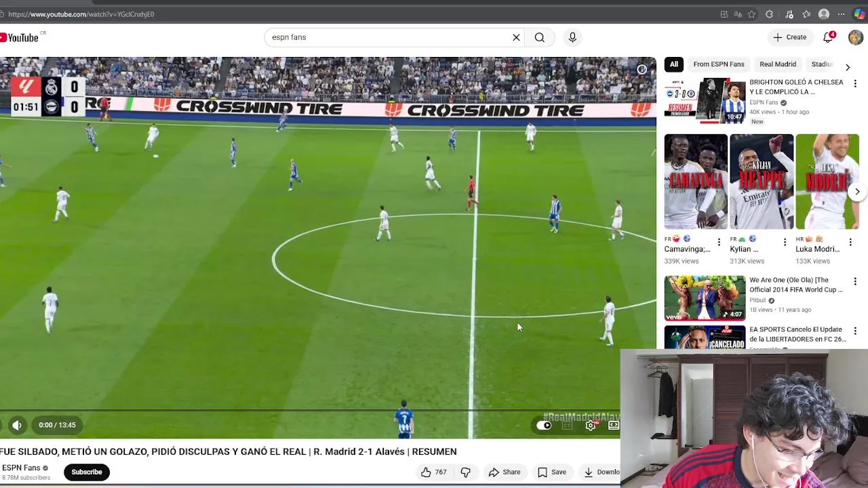This screenshot has height=488, width=868.
Task: Clear the 'espn fans' search text
Action: (516, 37)
